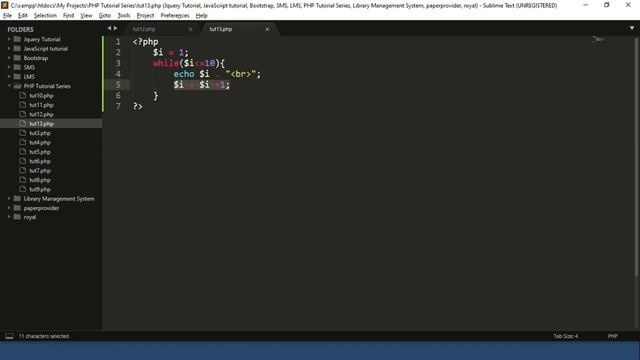Open the Goto menu
Screen dimensions: 640x360
point(105,16)
